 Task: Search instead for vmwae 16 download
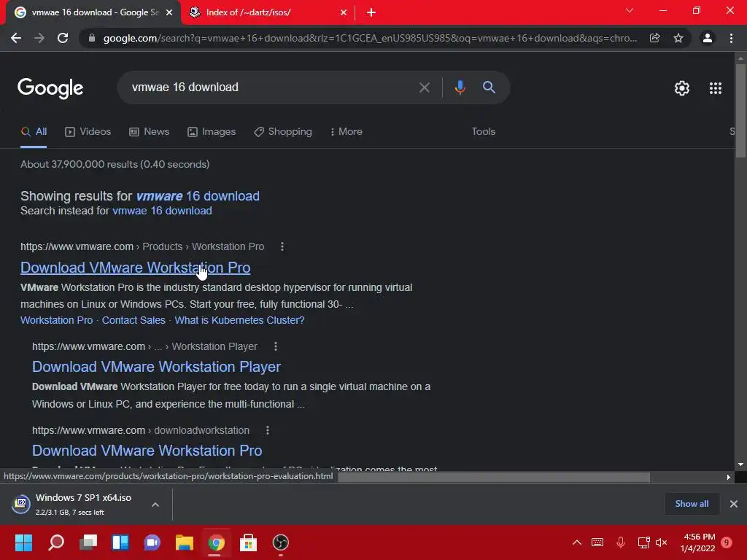162,211
